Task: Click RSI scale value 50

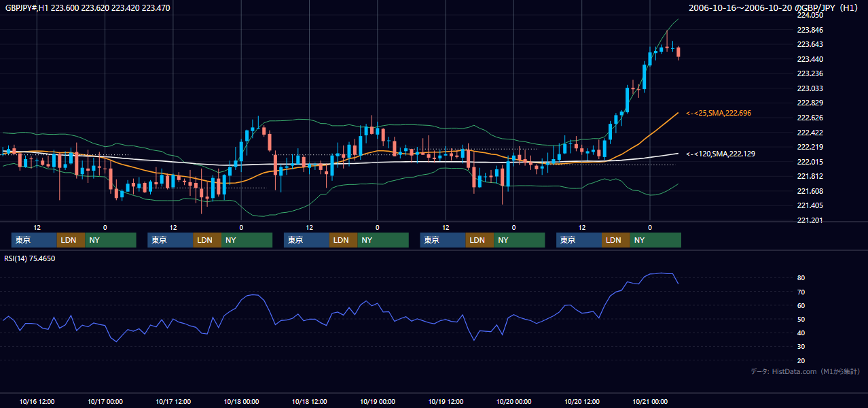Action: pos(801,319)
